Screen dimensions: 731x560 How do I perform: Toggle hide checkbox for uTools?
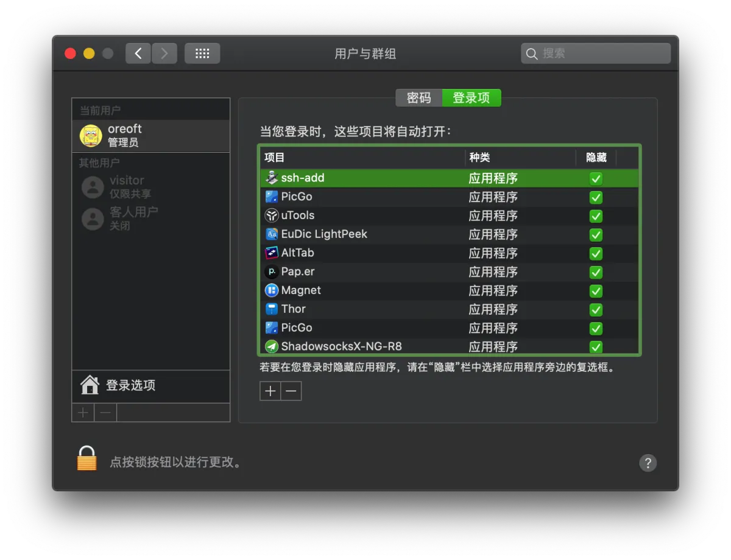[596, 216]
